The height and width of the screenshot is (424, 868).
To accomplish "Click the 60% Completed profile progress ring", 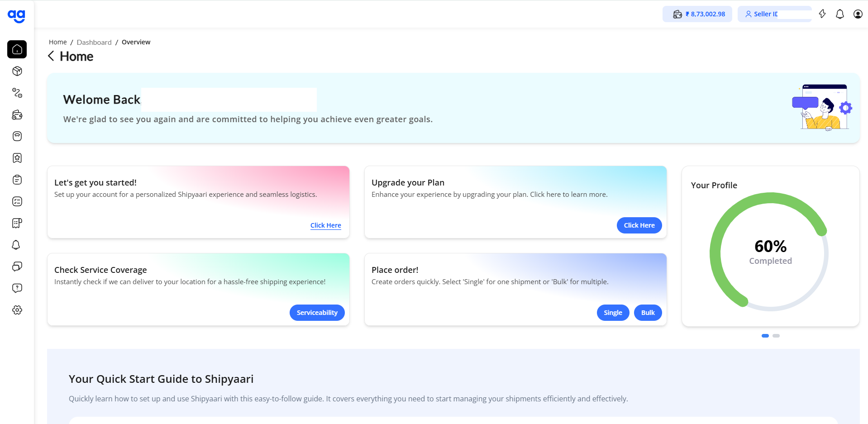I will 769,252.
